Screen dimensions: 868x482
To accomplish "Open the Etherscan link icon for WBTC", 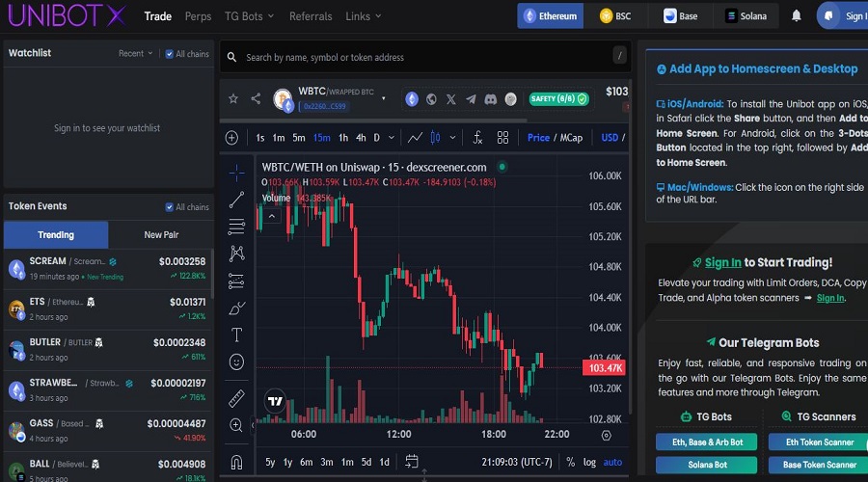I will coord(412,99).
